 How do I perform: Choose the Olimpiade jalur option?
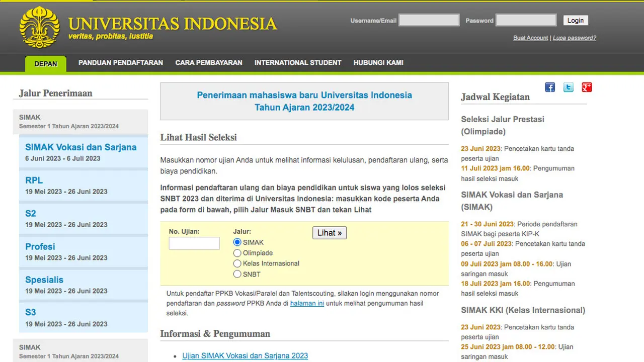click(x=237, y=253)
